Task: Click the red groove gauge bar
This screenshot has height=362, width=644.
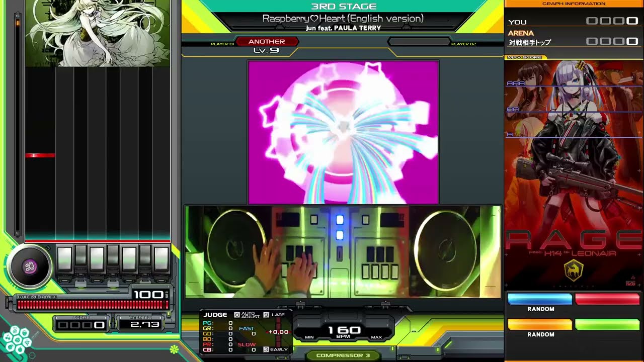Action: 93,305
